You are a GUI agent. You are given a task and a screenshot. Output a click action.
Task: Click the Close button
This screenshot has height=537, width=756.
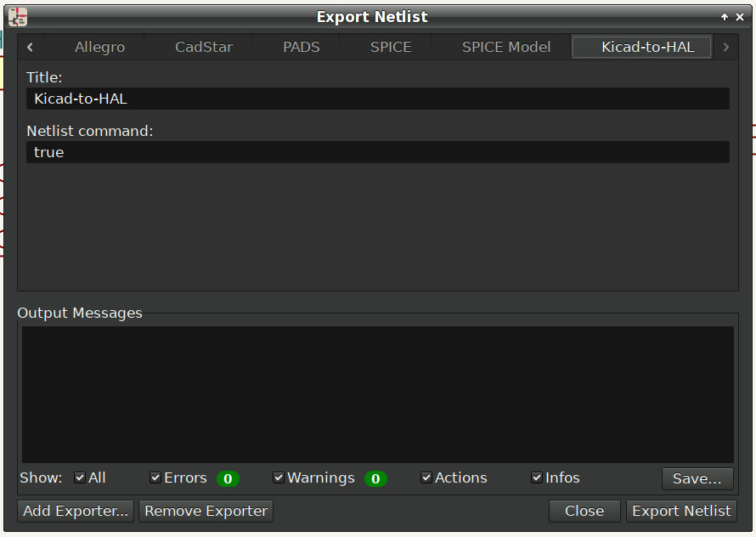click(584, 511)
